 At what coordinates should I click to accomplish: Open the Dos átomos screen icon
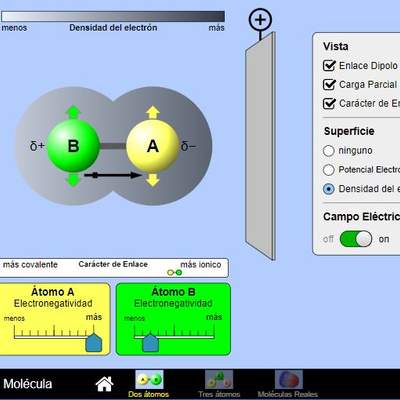pos(149,380)
